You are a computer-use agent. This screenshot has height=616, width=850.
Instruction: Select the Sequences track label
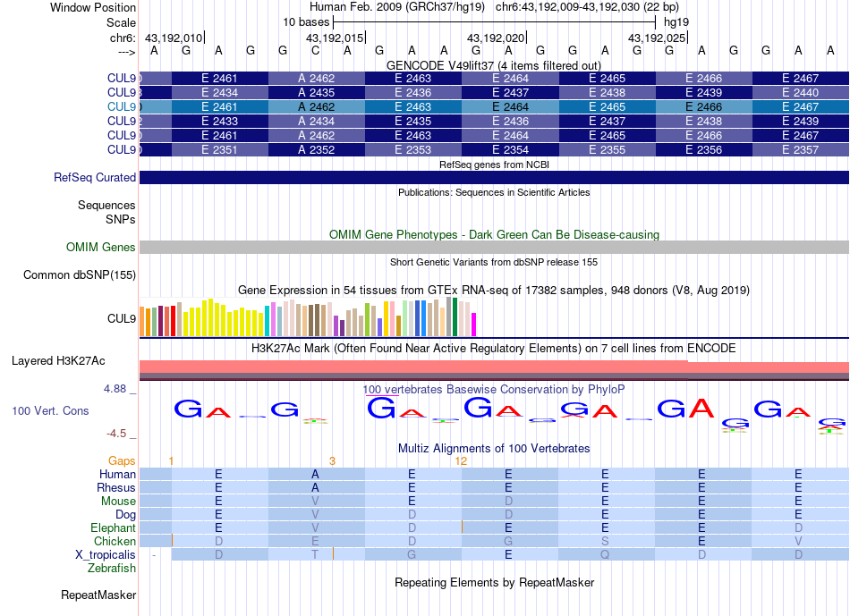(x=106, y=206)
